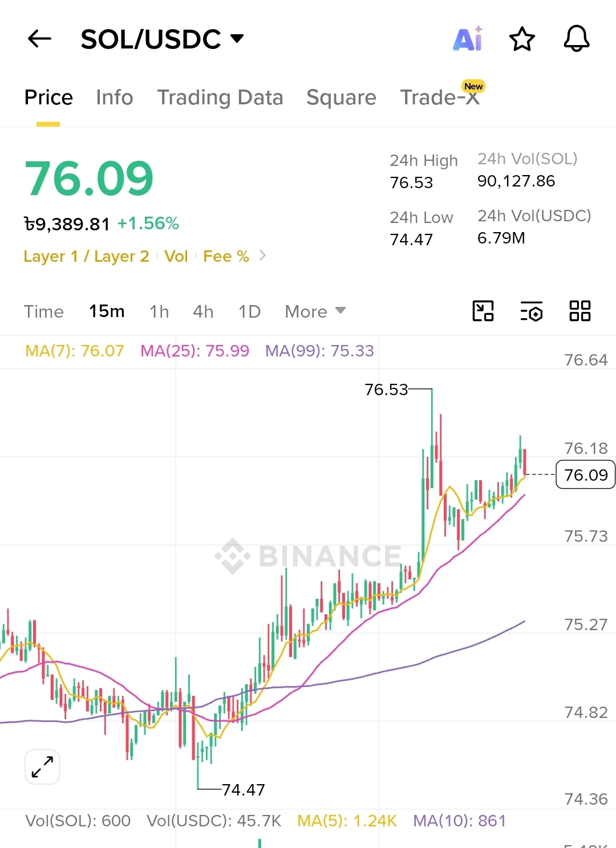Tap the 24h Low value 74.47
Viewport: 616px width, 848px height.
411,240
